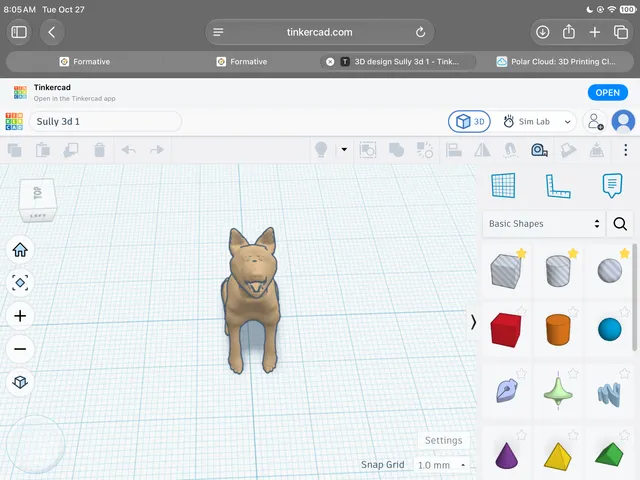
Task: Unfavorite the star on striped Cylinder
Action: point(573,253)
